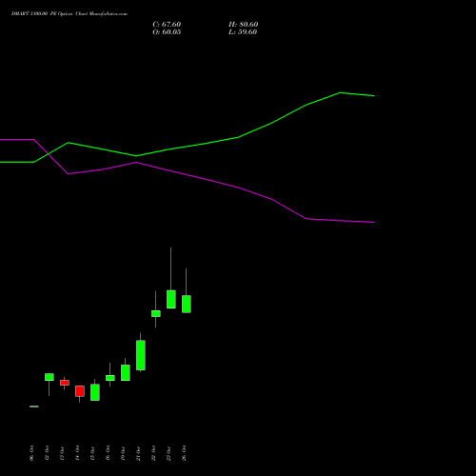476x476 pixels.
Task: Select the small red candle above 13 Oct
Action: click(x=65, y=383)
